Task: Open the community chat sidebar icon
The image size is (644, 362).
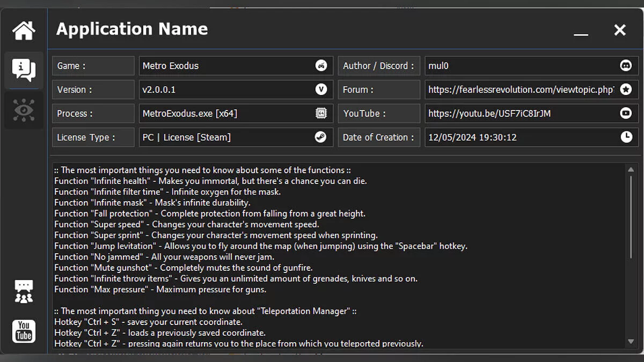Action: click(24, 291)
